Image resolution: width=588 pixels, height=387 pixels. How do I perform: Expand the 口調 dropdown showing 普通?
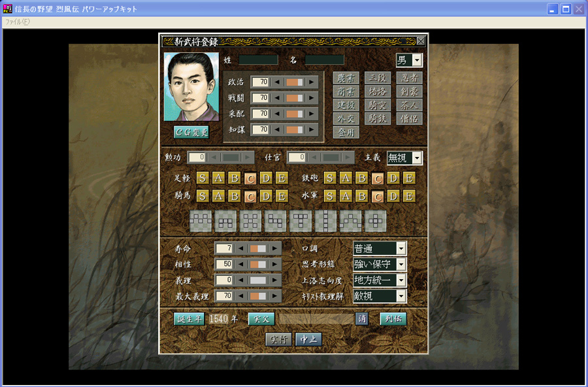[401, 248]
